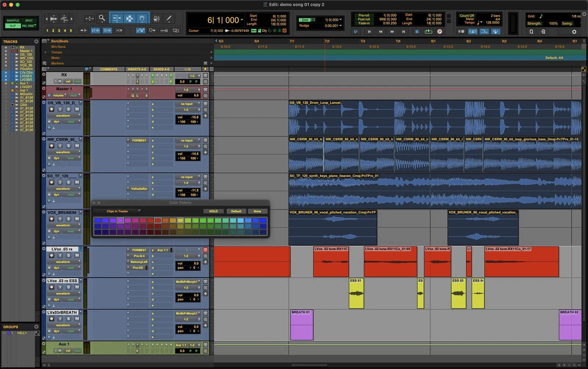Mute the LVox .03 rx track
The image size is (588, 369).
tap(77, 256)
